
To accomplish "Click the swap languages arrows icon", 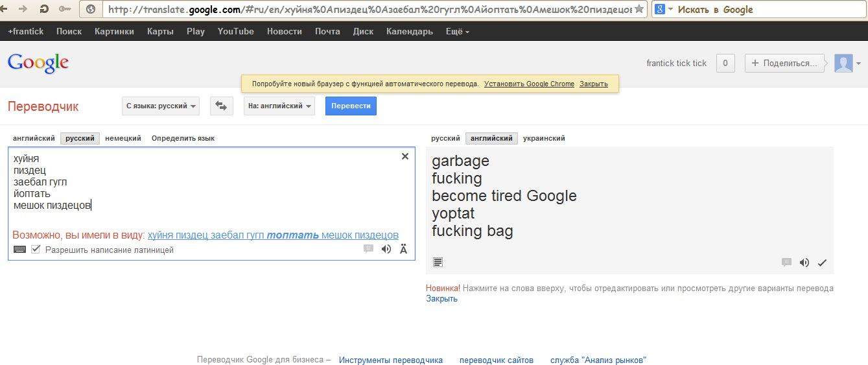I will point(222,106).
